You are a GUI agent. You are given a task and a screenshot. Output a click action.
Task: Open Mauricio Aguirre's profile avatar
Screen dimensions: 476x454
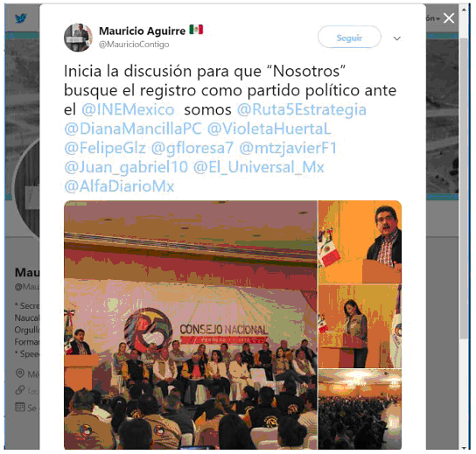tap(78, 38)
